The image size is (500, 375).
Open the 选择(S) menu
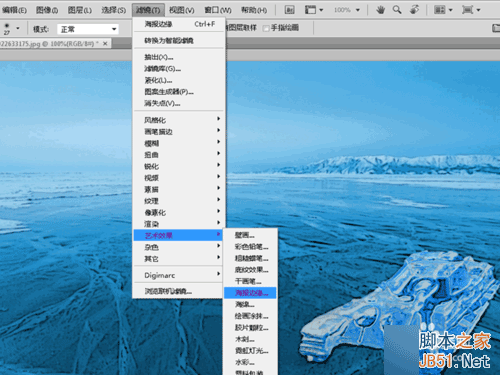[114, 10]
